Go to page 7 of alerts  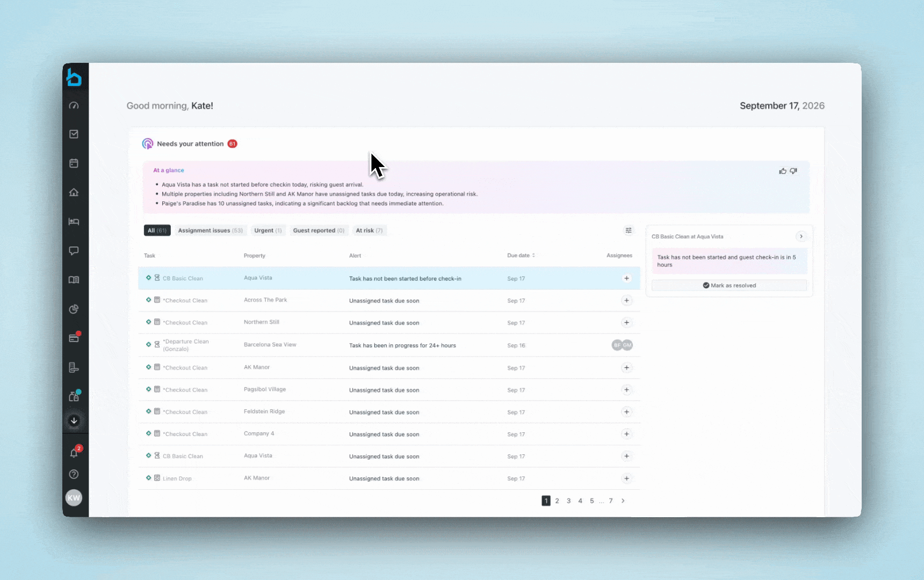611,501
